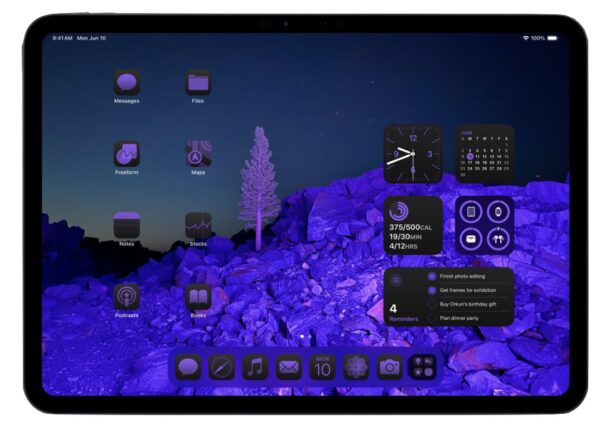Screen dimensions: 610x435
Task: Launch Music from the dock
Action: (255, 367)
